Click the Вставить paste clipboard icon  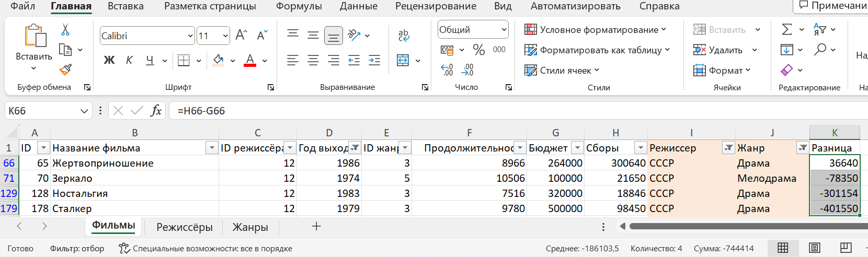pos(35,37)
